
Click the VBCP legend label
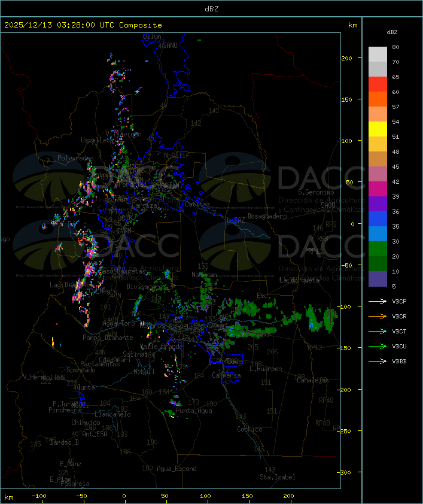click(399, 302)
